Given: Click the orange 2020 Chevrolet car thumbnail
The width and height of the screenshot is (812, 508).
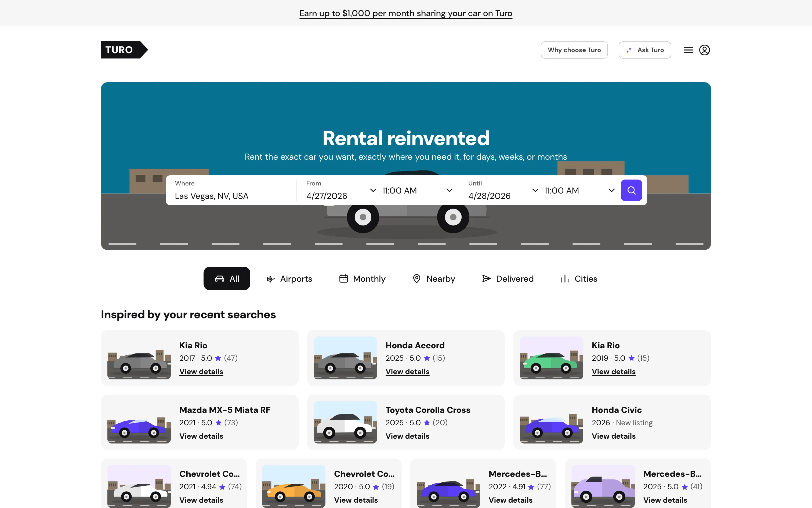Looking at the screenshot, I should coord(293,486).
